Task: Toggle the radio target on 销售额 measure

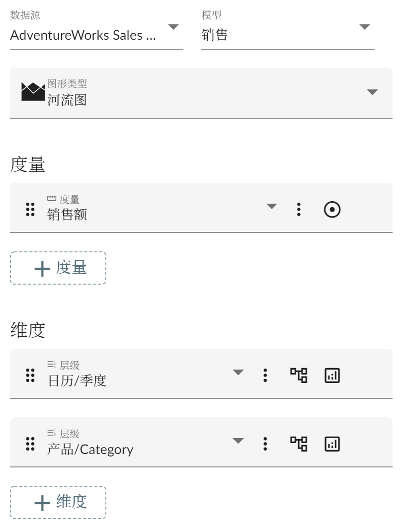Action: tap(332, 210)
